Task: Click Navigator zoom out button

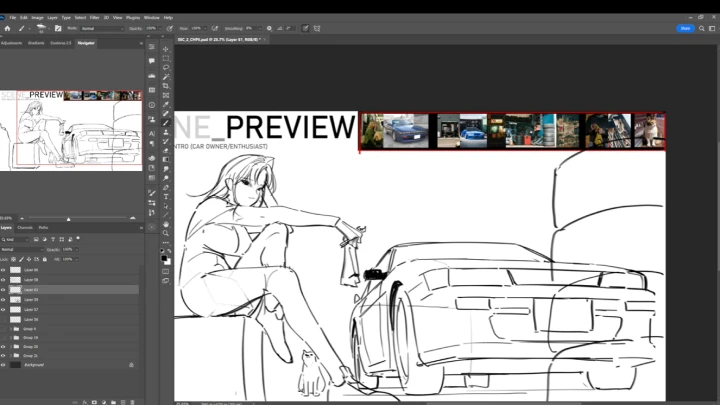Action: [22, 218]
